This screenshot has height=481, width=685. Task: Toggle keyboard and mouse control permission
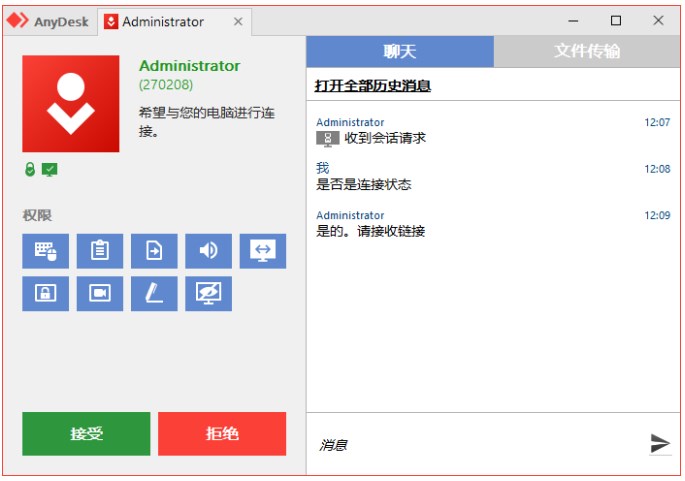click(x=45, y=251)
